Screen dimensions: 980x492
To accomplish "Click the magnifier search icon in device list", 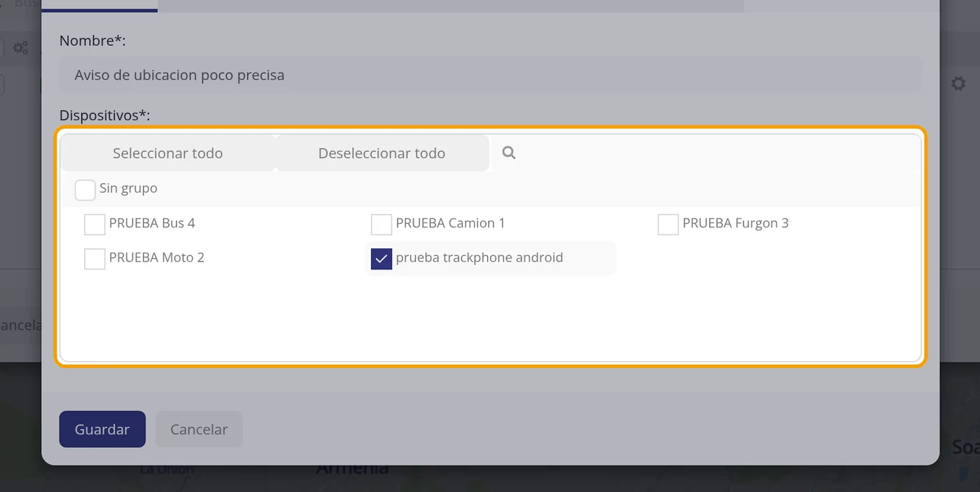I will (509, 153).
